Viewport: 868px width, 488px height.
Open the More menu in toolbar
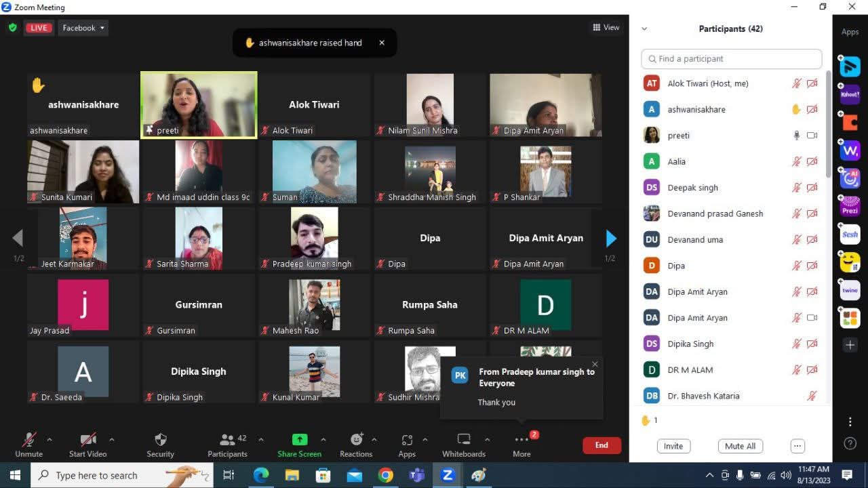[x=521, y=440]
